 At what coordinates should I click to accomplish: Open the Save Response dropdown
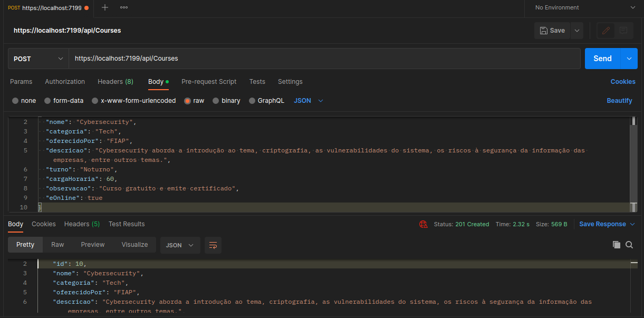coord(607,224)
